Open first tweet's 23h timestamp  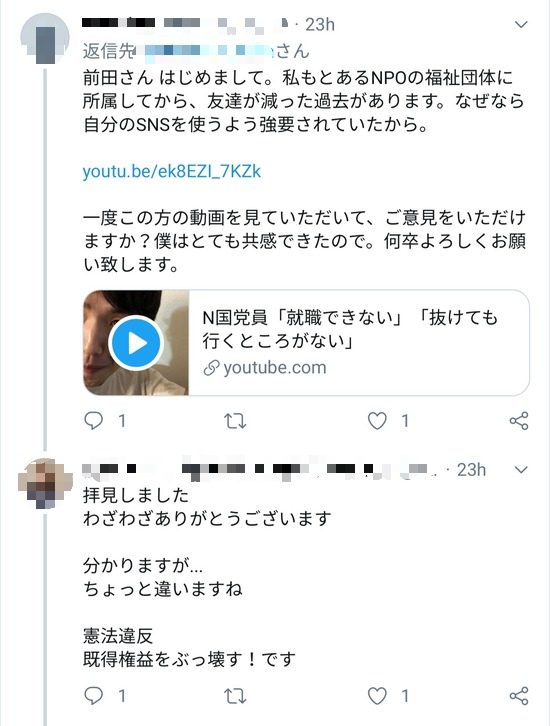[x=320, y=25]
